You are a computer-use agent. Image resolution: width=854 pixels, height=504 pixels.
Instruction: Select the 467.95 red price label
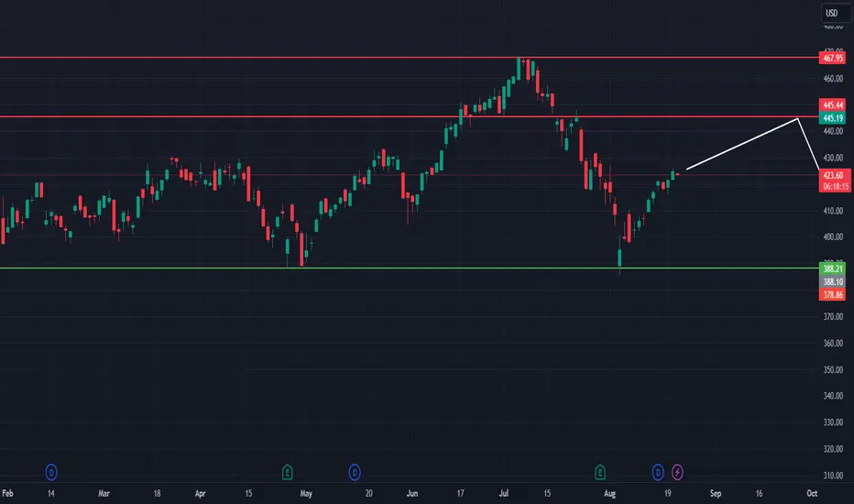point(832,58)
